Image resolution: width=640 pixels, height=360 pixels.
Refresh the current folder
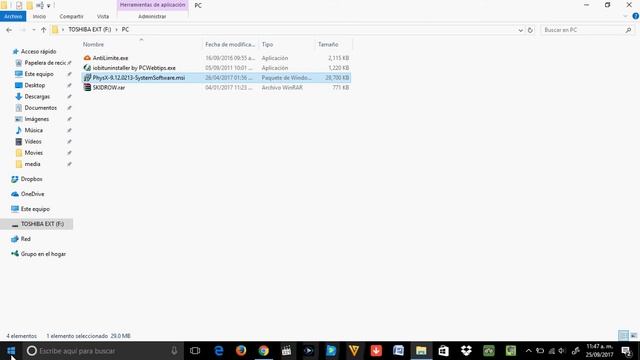click(x=530, y=30)
